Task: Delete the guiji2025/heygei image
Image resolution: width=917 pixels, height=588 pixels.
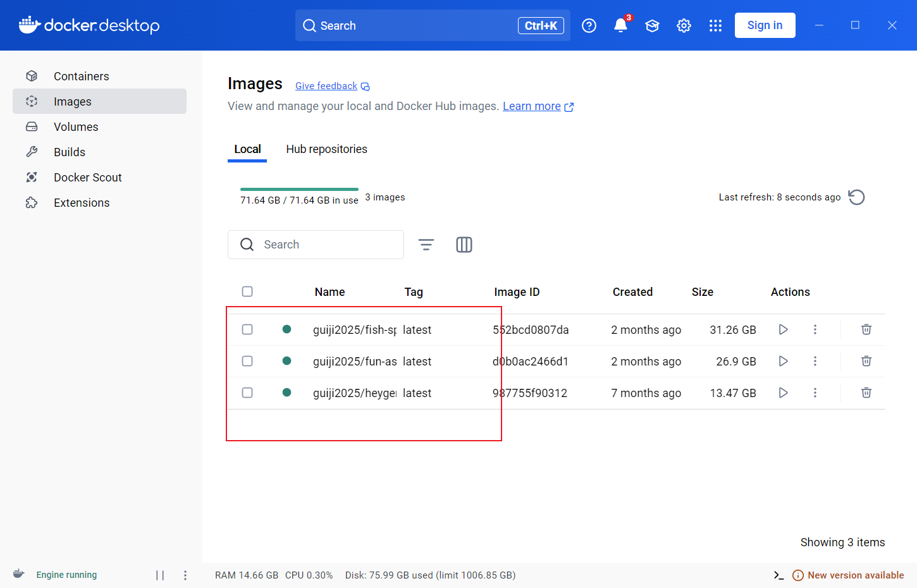Action: pos(866,393)
